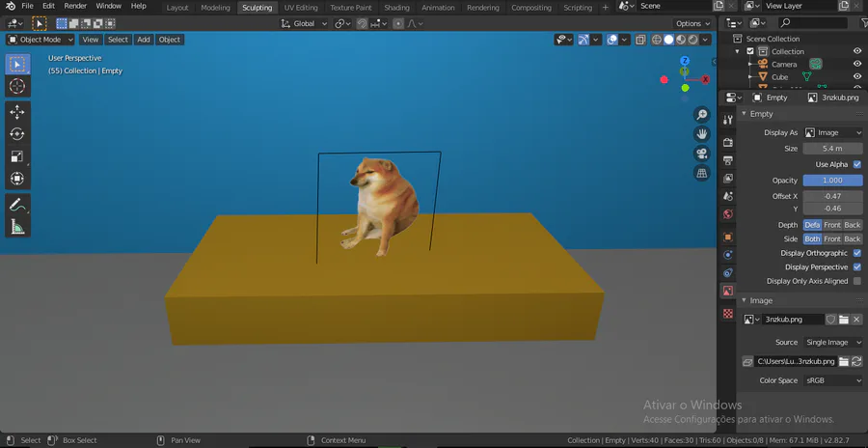Click the Z axis on navigation gizmo
The width and height of the screenshot is (868, 448).
tap(685, 61)
